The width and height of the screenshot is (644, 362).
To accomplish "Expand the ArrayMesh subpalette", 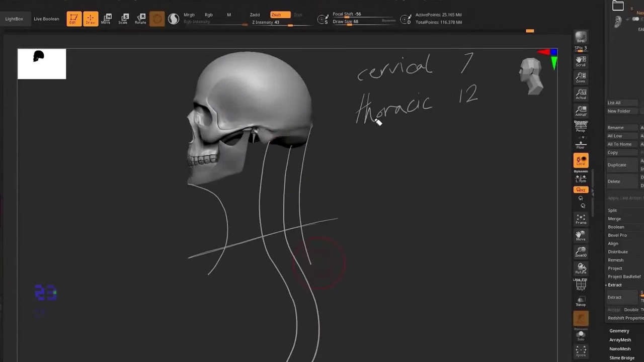I will tap(620, 340).
